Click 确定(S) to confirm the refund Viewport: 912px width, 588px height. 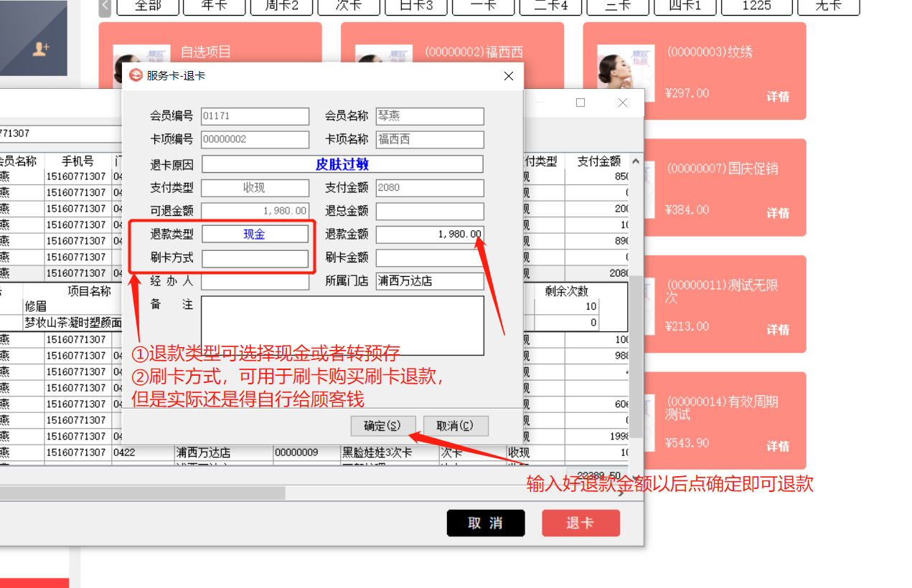coord(382,425)
